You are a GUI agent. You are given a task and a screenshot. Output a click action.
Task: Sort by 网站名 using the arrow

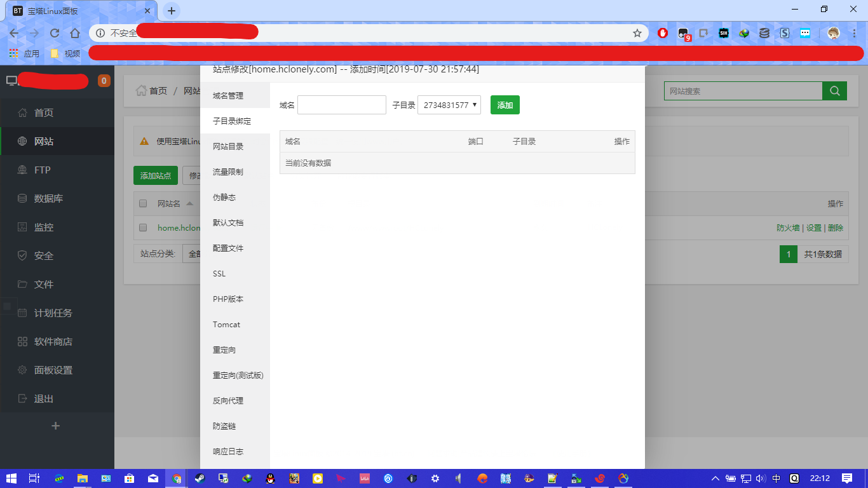coord(189,204)
